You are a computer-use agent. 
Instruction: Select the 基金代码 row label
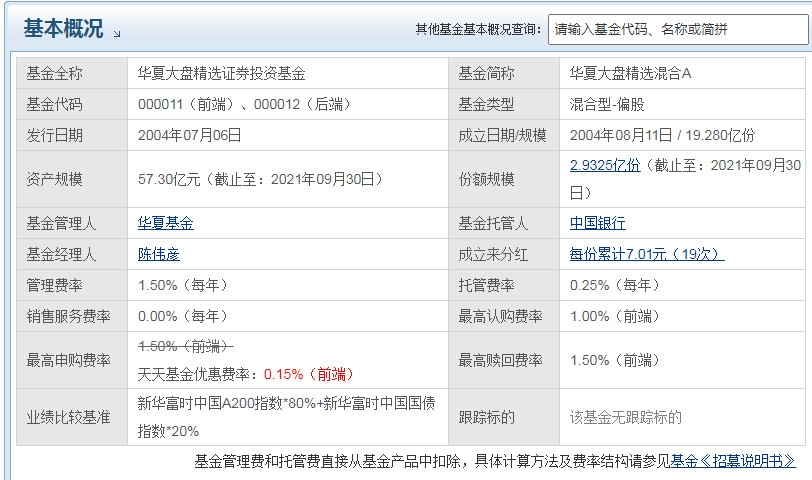(54, 105)
